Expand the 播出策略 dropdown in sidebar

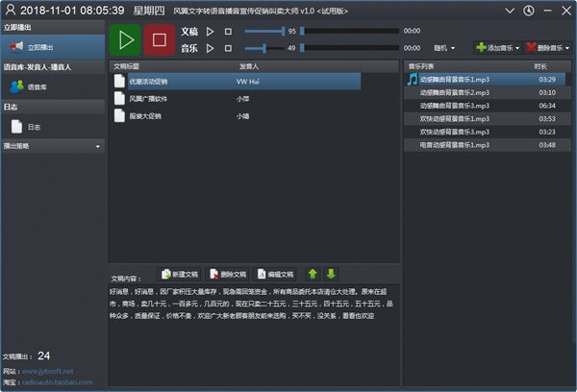[x=53, y=146]
